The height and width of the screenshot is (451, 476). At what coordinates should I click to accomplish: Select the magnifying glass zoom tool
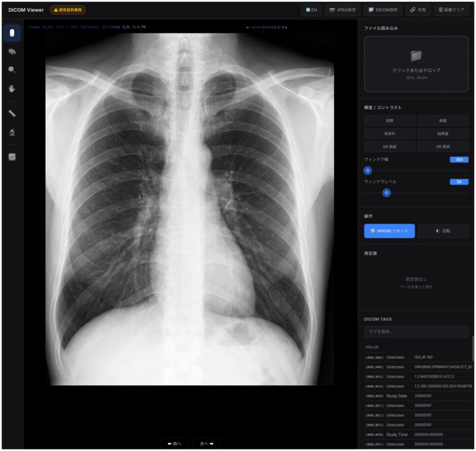(12, 70)
